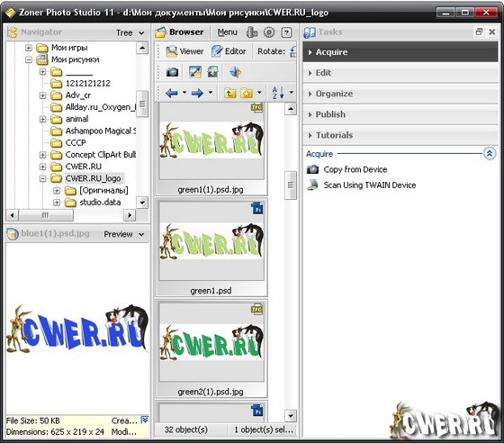
Task: Open the settings gear in Browser header
Action: pyautogui.click(x=269, y=32)
